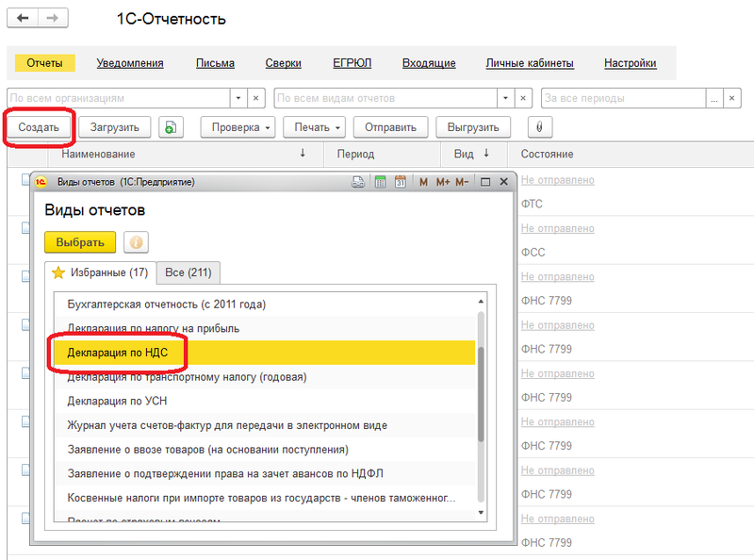Click the Отправить button
Viewport: 754px width, 560px height.
pos(390,127)
